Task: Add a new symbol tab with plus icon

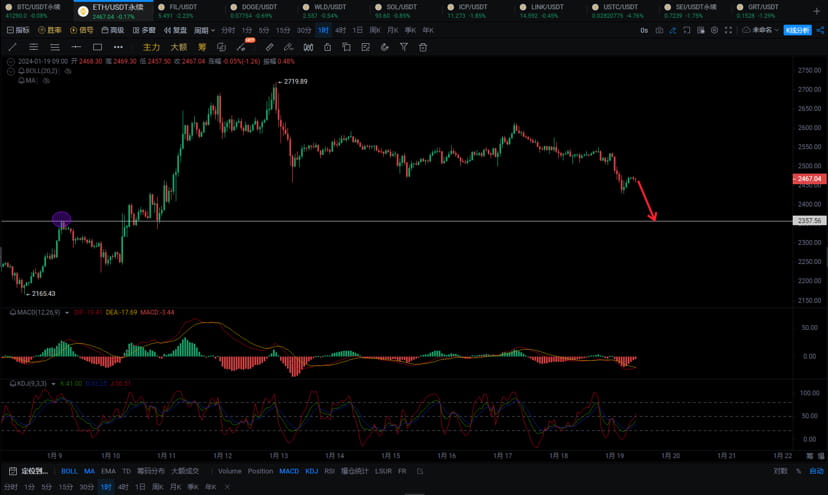Action: pyautogui.click(x=816, y=11)
